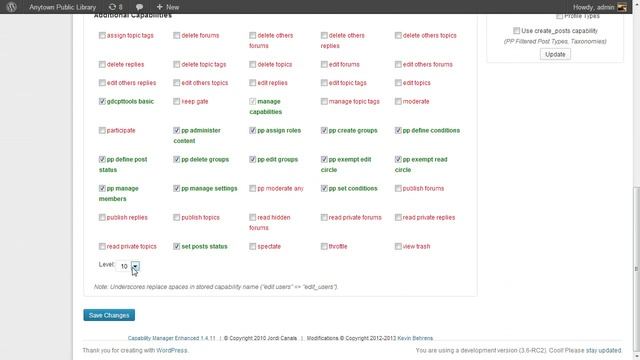Check the edit others replies box
The width and height of the screenshot is (640, 360).
click(102, 83)
